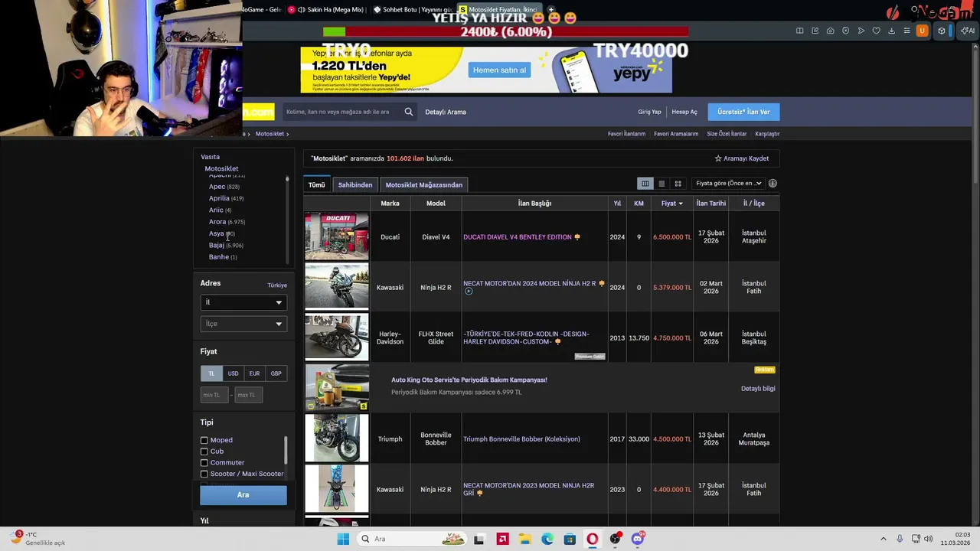
Task: Switch to Sohbet Botu browser tab
Action: pos(413,10)
